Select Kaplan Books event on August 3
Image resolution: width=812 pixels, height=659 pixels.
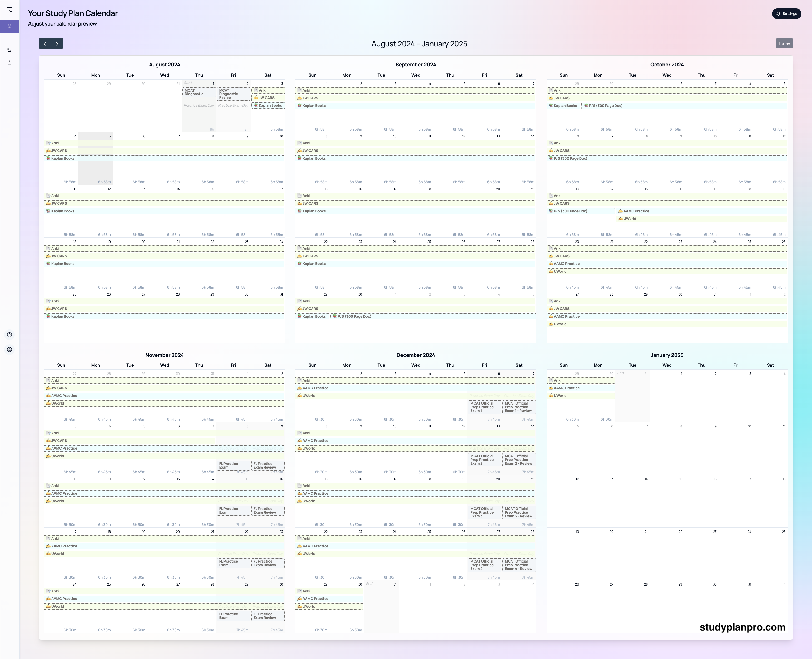tap(268, 106)
